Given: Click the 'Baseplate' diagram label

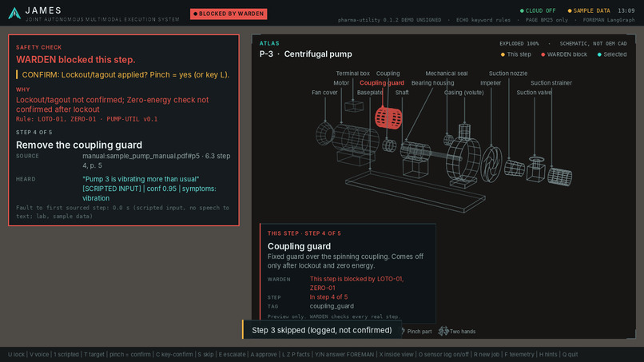Looking at the screenshot, I should tap(370, 93).
